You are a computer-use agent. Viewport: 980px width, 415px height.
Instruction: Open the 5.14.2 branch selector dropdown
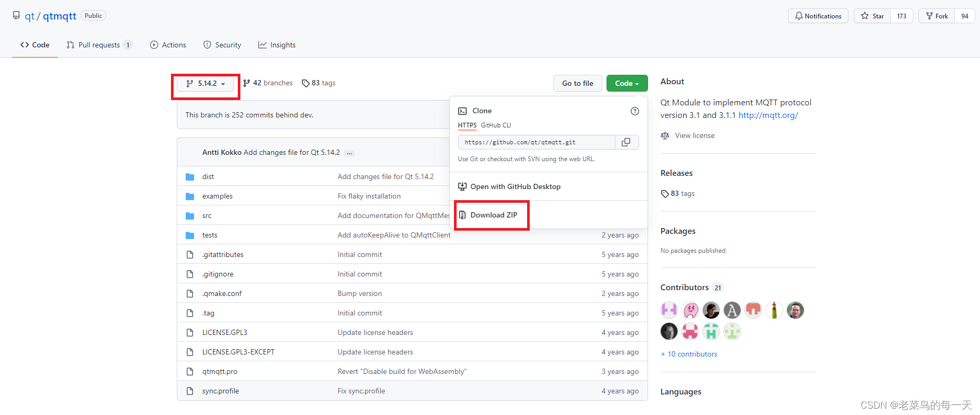[x=206, y=83]
